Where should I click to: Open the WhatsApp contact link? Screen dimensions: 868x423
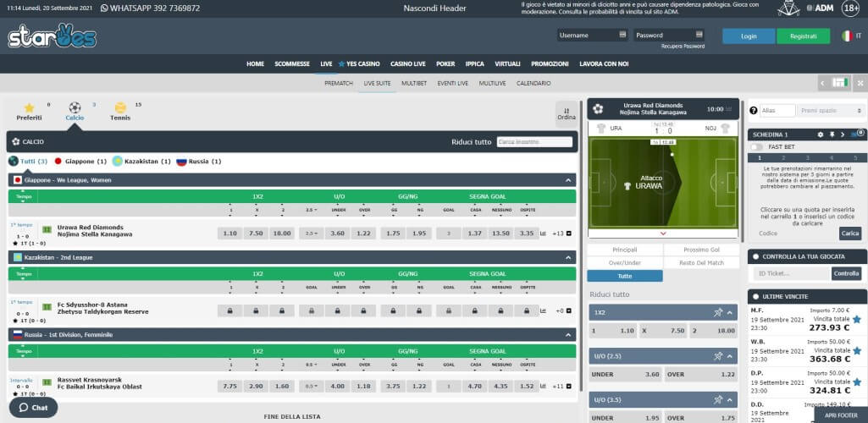coord(150,8)
